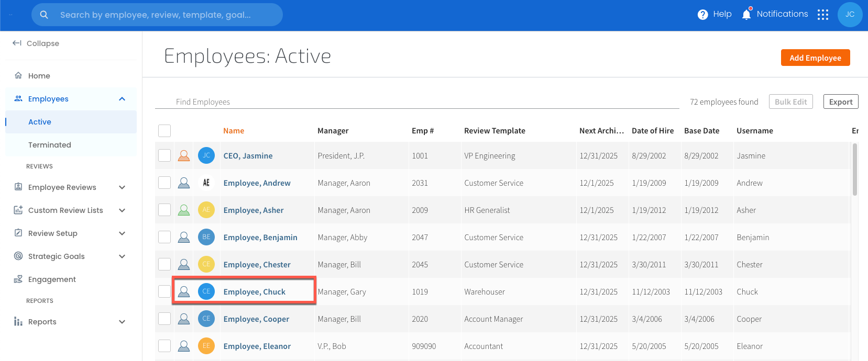The width and height of the screenshot is (868, 361).
Task: Collapse the Employees sidebar section
Action: click(122, 99)
